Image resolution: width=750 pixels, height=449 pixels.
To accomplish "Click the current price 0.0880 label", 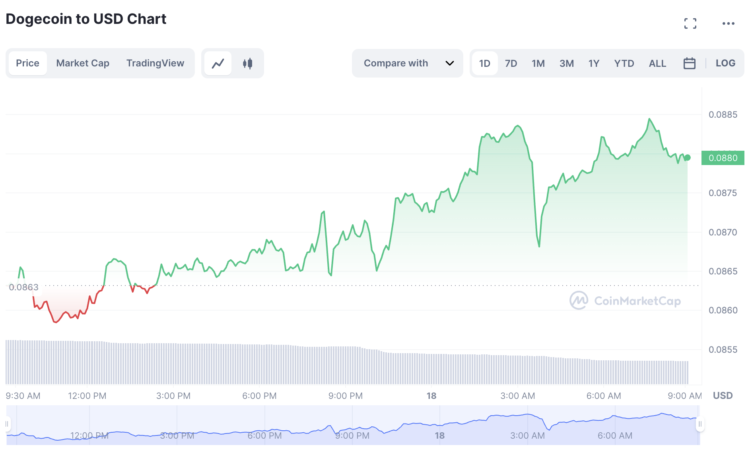I will click(723, 158).
